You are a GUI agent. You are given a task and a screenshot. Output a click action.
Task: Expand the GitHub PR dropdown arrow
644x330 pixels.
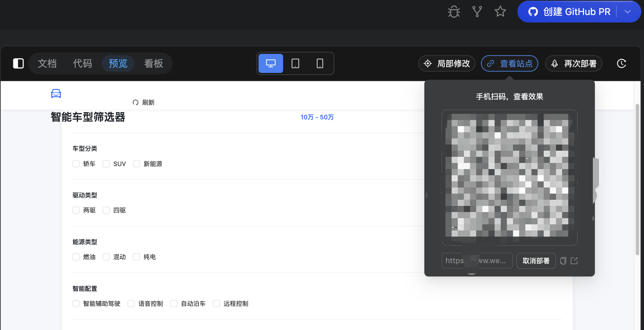[x=628, y=12]
